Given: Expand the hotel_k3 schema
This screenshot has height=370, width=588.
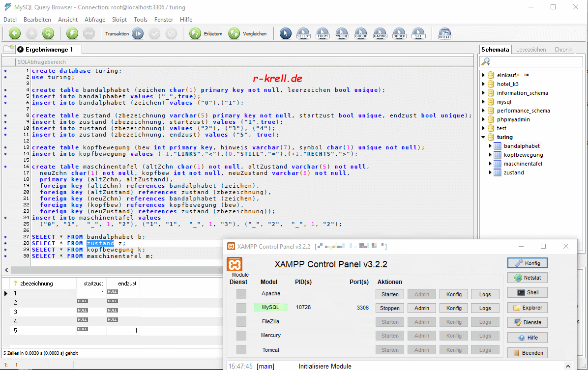Looking at the screenshot, I should 483,84.
